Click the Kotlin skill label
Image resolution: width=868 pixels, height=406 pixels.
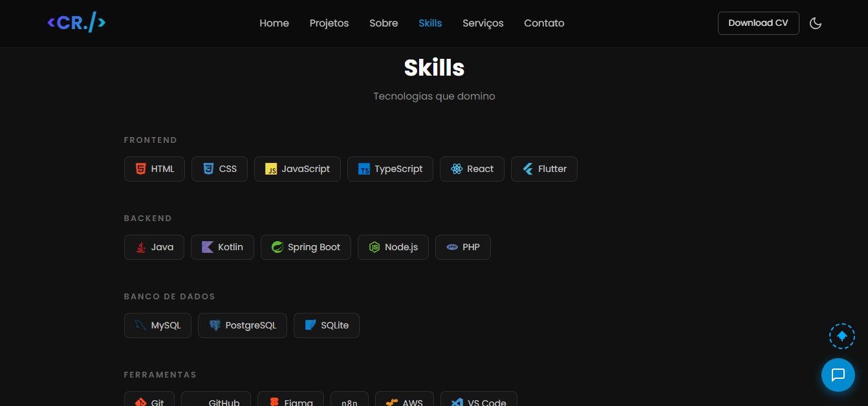pyautogui.click(x=231, y=248)
